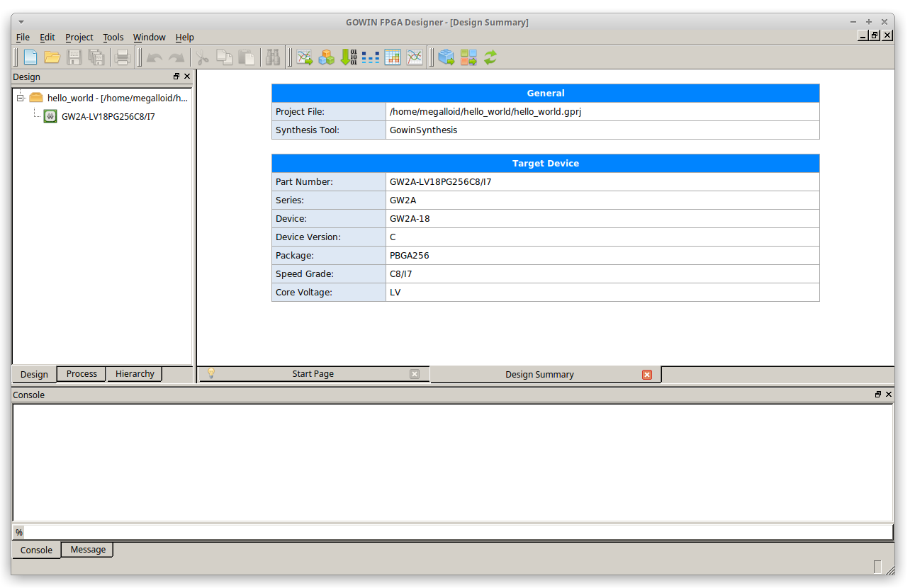This screenshot has width=910, height=588.
Task: Open the window menu arrow in title bar
Action: [x=21, y=22]
